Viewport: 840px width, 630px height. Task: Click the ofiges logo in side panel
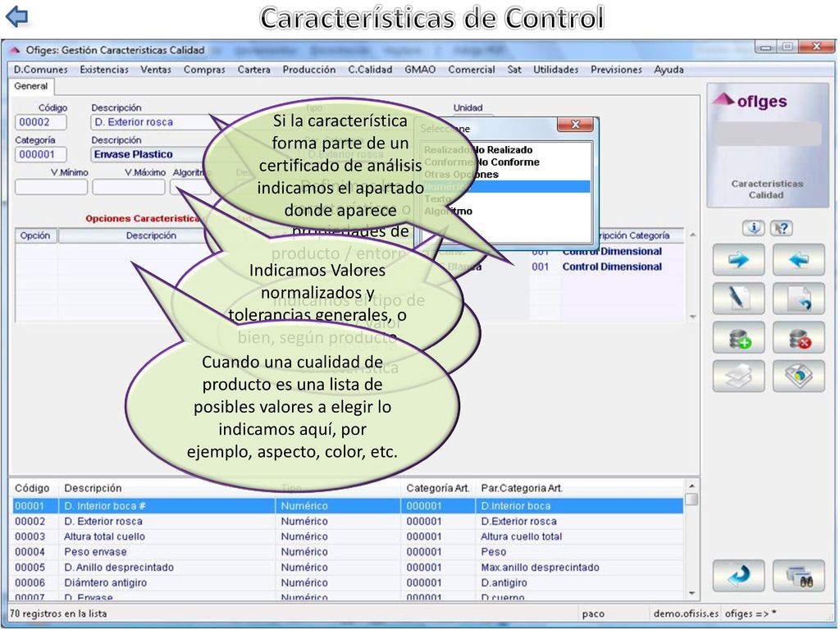pos(751,101)
